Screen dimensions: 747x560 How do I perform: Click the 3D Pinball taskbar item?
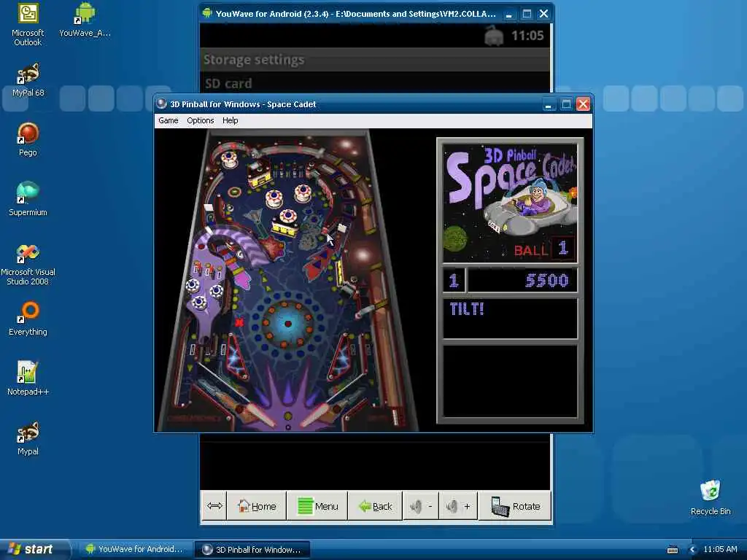click(252, 550)
